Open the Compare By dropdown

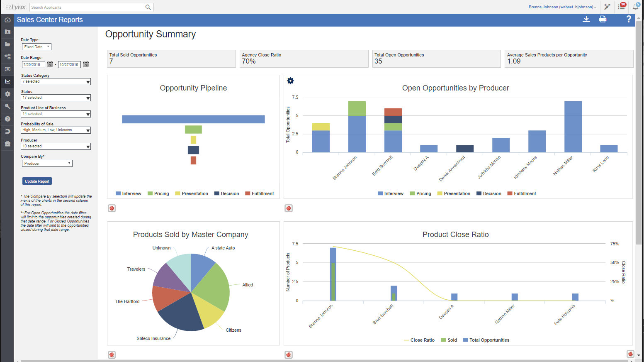pos(47,163)
